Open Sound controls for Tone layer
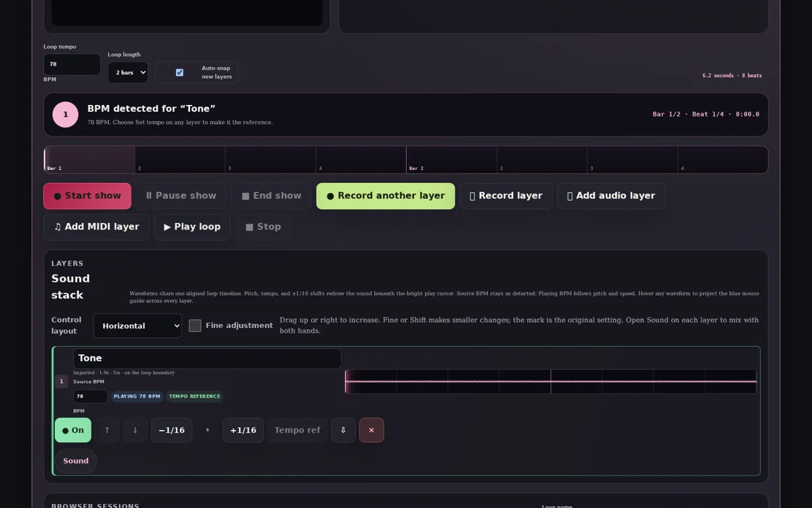Viewport: 812px width, 508px height. (76, 461)
